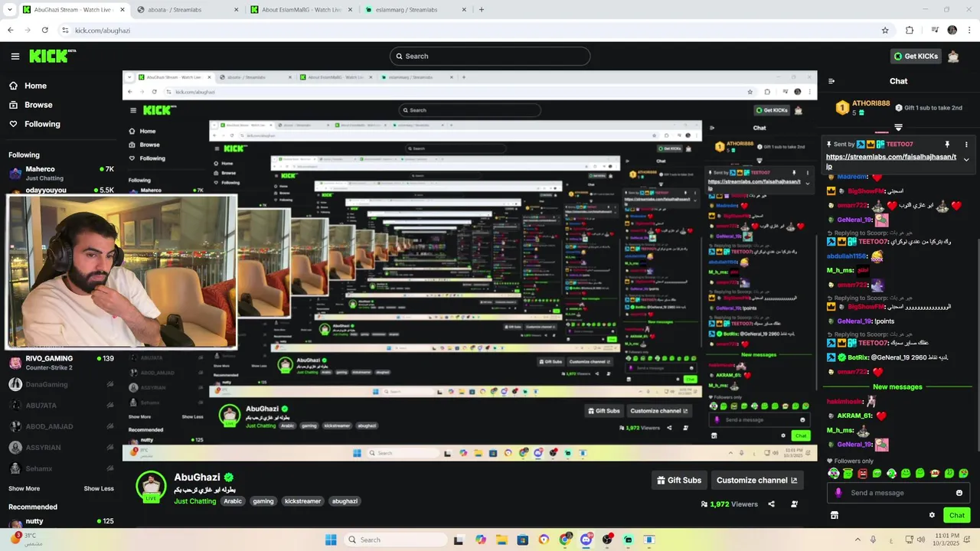Click the Get KICKs button

(x=916, y=56)
